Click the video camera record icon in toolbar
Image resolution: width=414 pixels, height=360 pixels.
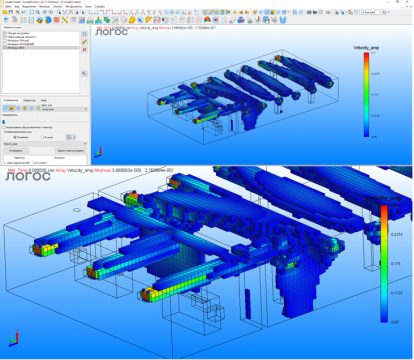click(315, 12)
